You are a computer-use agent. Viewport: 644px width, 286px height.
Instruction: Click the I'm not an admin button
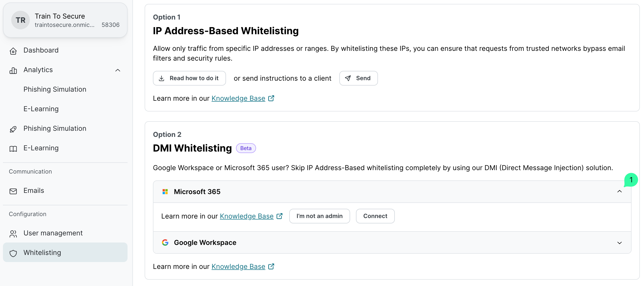319,216
